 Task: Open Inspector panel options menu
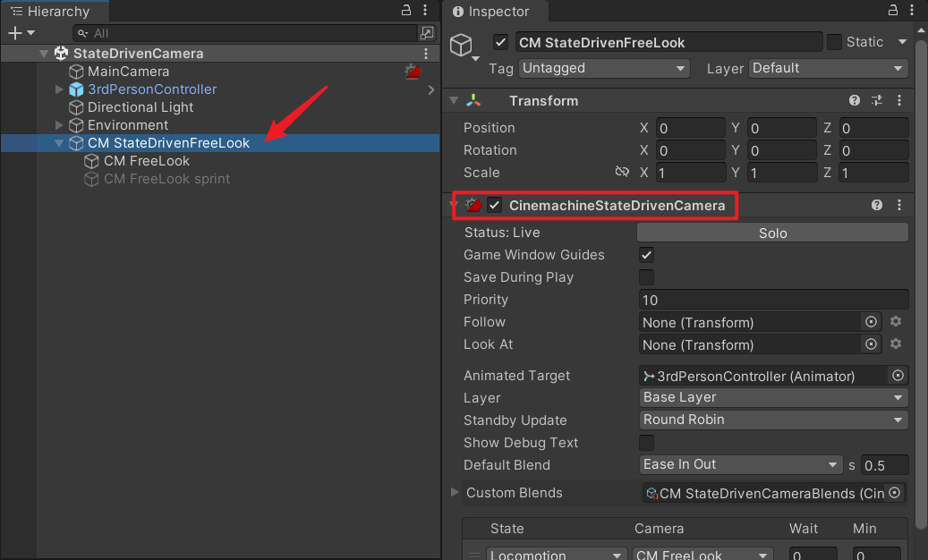tap(912, 10)
